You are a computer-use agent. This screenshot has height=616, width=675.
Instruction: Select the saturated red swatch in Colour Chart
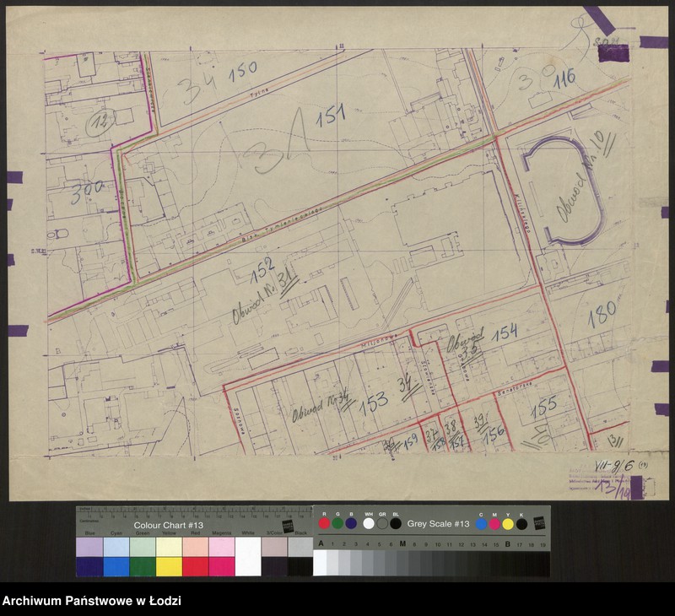pyautogui.click(x=196, y=566)
